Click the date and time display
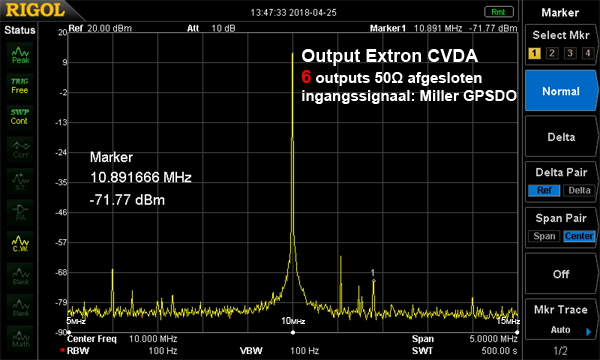The height and width of the screenshot is (360, 600). point(293,13)
